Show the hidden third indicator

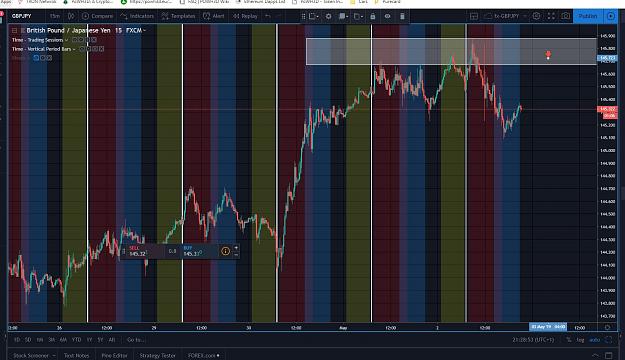click(36, 58)
